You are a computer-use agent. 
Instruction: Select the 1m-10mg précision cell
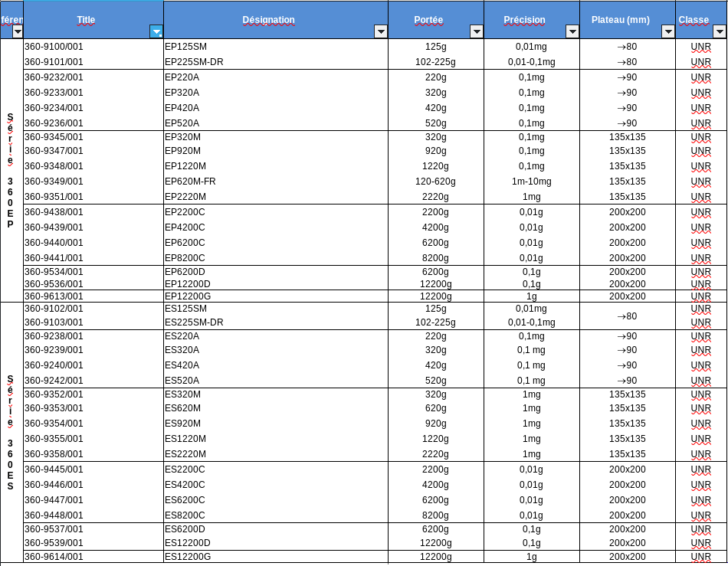[x=531, y=182]
